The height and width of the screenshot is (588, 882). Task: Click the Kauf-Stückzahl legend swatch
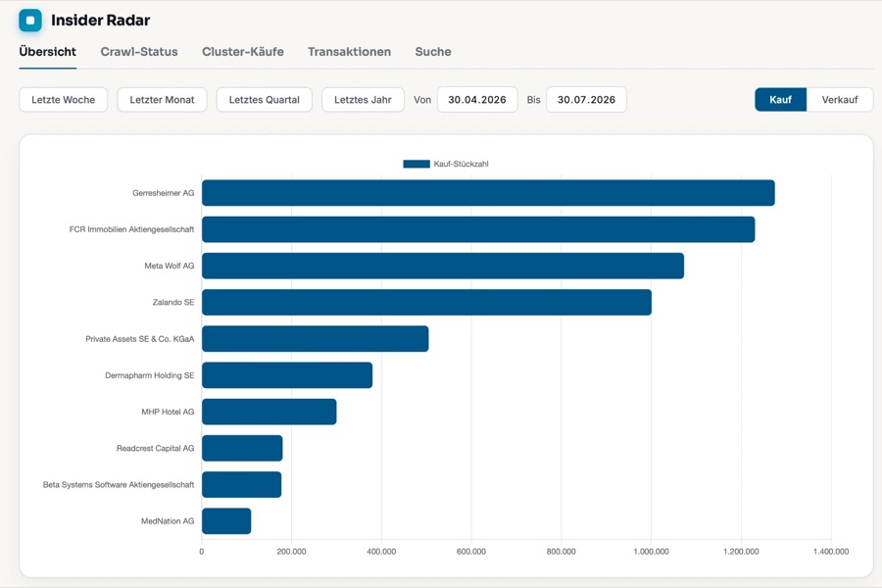pos(416,164)
